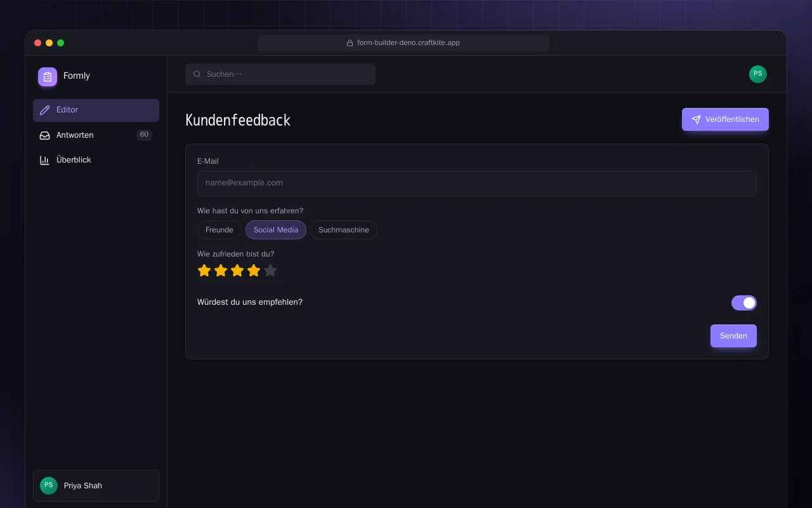Minimize the window with the yellow button
Viewport: 812px width, 508px height.
(x=49, y=43)
